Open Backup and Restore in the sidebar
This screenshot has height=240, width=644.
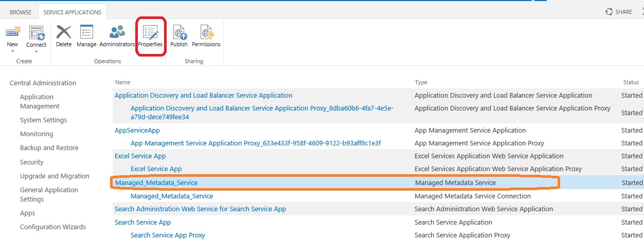(x=49, y=148)
